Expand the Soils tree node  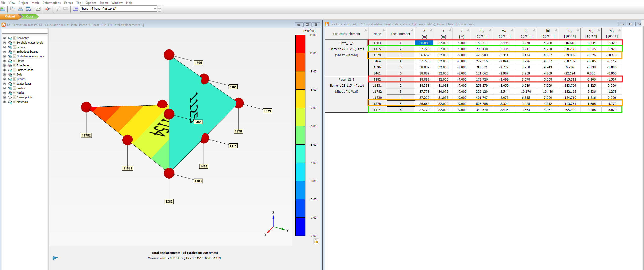[4, 74]
